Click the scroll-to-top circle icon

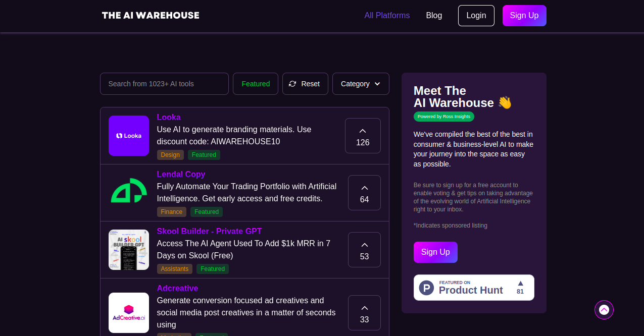pos(604,310)
